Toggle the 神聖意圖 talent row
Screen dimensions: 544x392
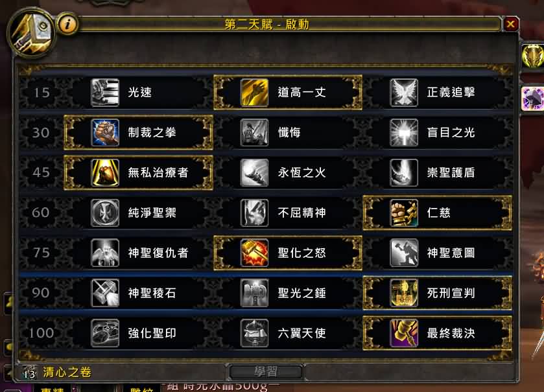(x=438, y=253)
